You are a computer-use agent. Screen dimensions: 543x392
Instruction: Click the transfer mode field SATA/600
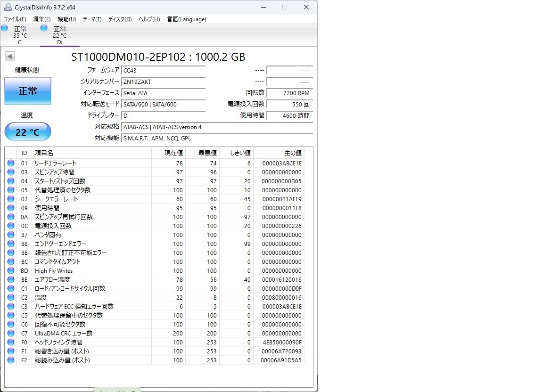point(164,104)
